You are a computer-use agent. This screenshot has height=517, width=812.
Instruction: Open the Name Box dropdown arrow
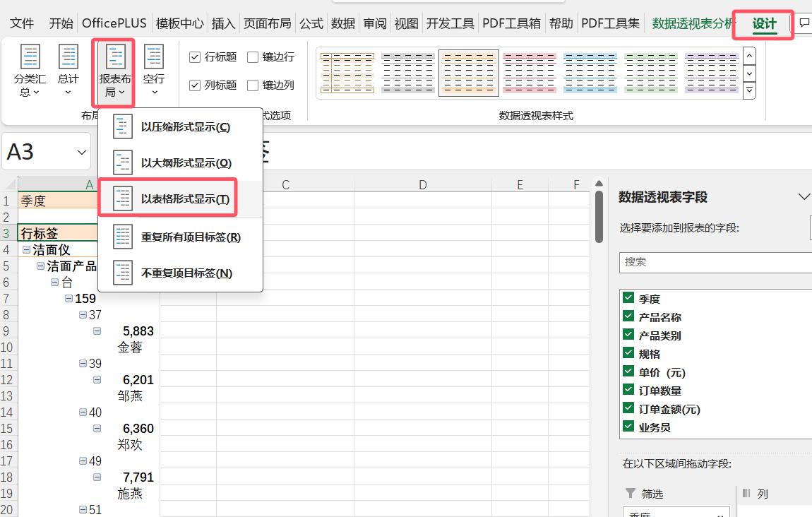pyautogui.click(x=81, y=153)
